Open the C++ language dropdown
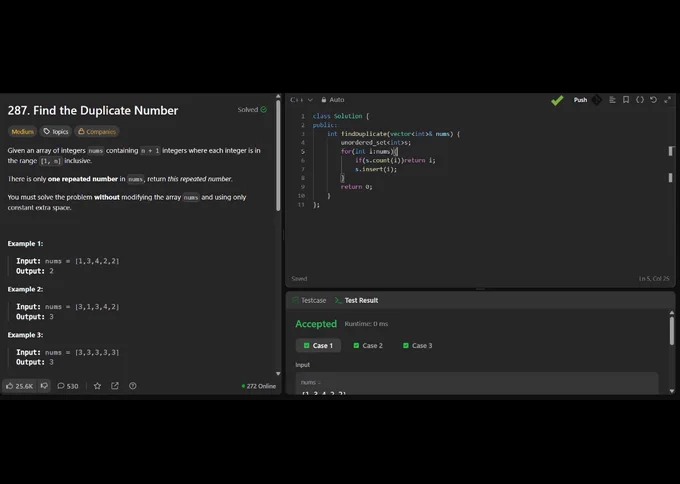680x484 pixels. 301,100
